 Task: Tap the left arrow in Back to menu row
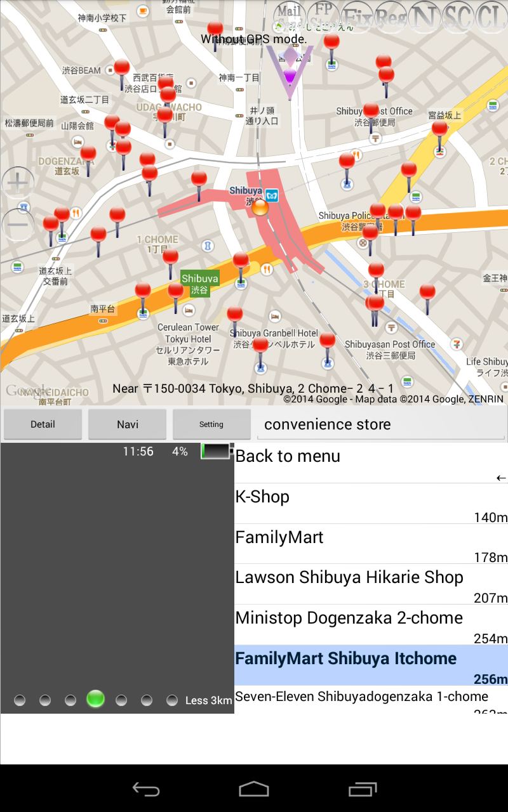click(x=501, y=478)
